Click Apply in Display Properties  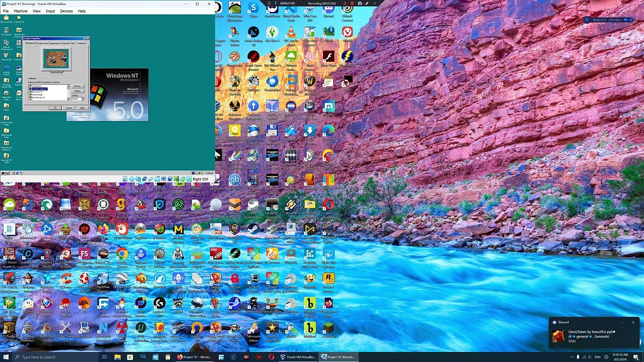click(82, 108)
